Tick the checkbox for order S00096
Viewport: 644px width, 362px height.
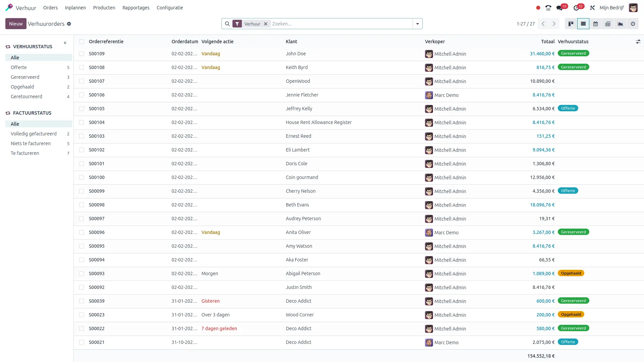coord(82,232)
